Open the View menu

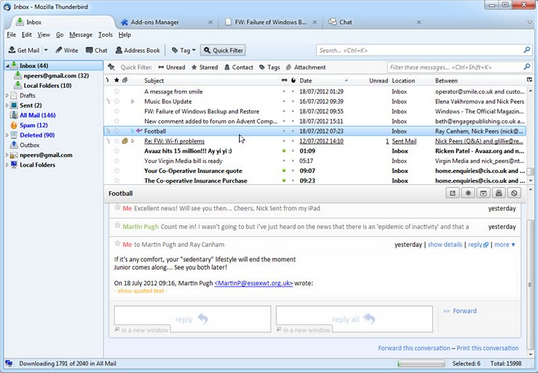click(44, 35)
